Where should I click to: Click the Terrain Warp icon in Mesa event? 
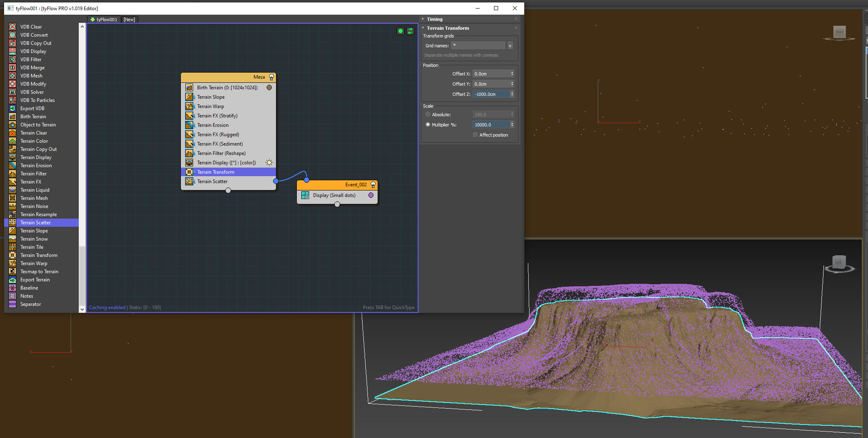click(189, 106)
